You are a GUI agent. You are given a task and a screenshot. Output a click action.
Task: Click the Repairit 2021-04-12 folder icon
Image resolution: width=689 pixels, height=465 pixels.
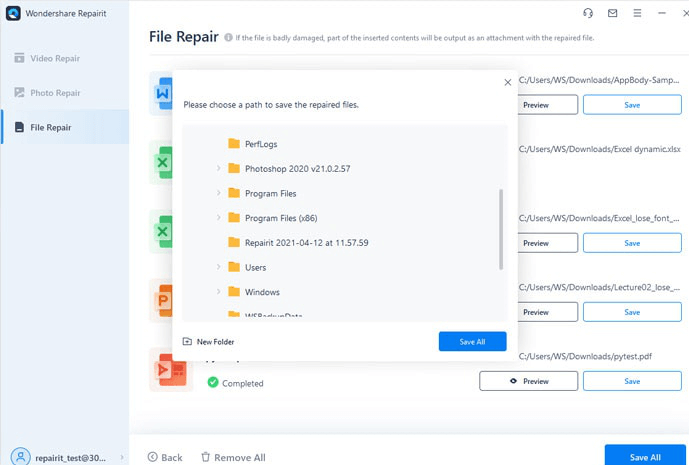(234, 242)
